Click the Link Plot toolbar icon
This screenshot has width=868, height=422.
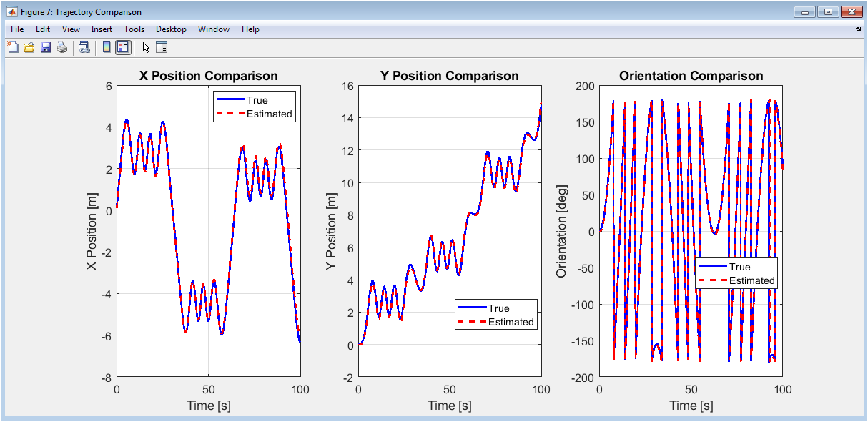pyautogui.click(x=84, y=48)
